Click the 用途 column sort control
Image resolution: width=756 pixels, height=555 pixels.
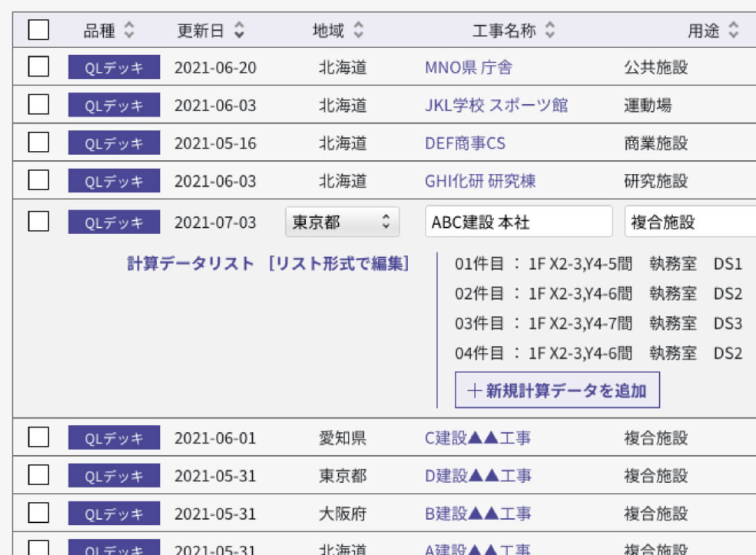coord(732,30)
